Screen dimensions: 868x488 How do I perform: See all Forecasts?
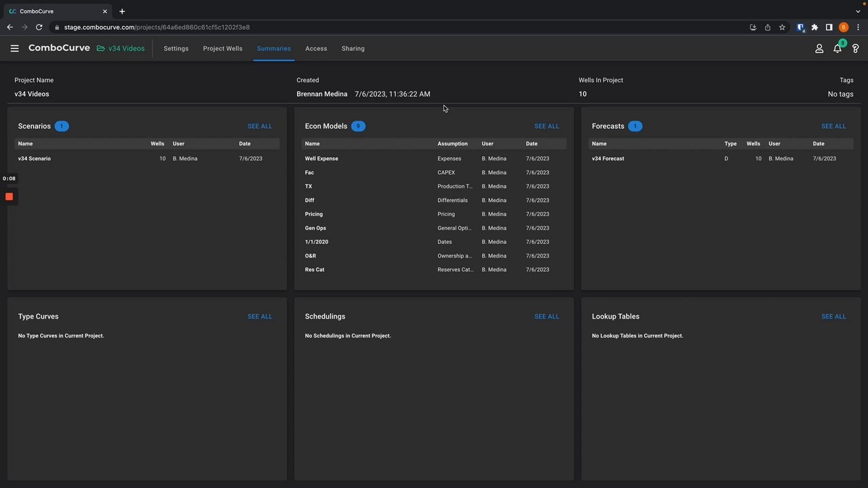pyautogui.click(x=833, y=126)
